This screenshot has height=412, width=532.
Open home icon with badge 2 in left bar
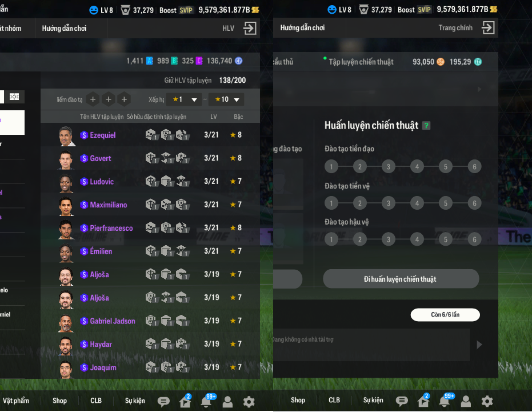pos(185,401)
